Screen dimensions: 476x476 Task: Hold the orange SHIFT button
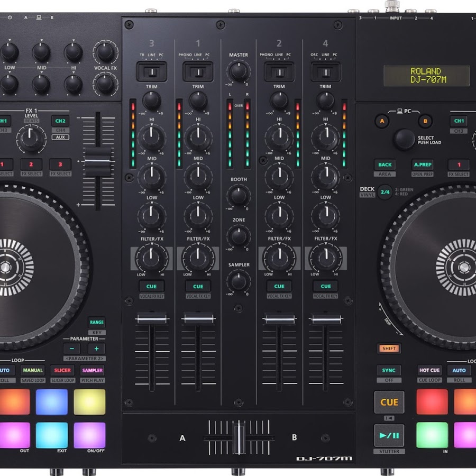(x=389, y=349)
